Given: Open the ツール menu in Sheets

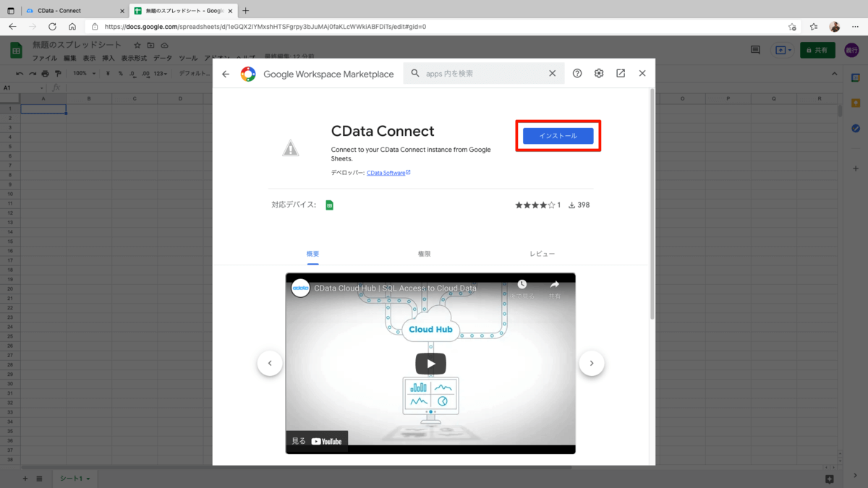Looking at the screenshot, I should tap(188, 58).
